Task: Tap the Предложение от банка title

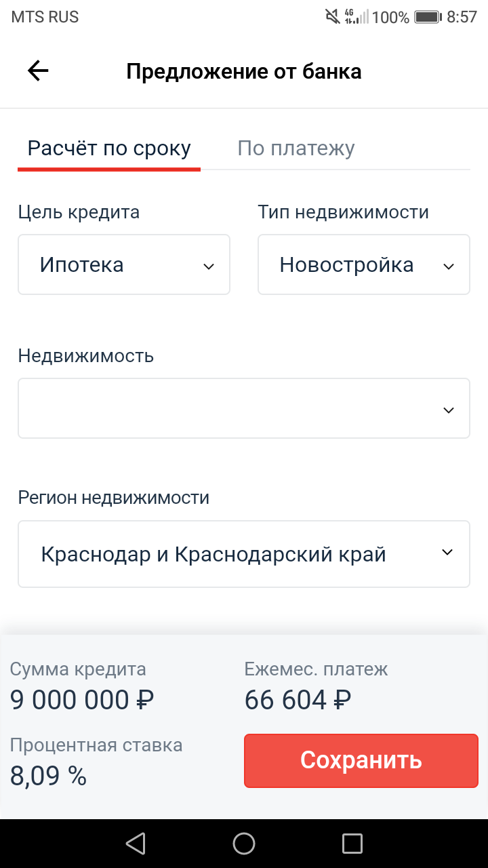Action: [x=244, y=72]
